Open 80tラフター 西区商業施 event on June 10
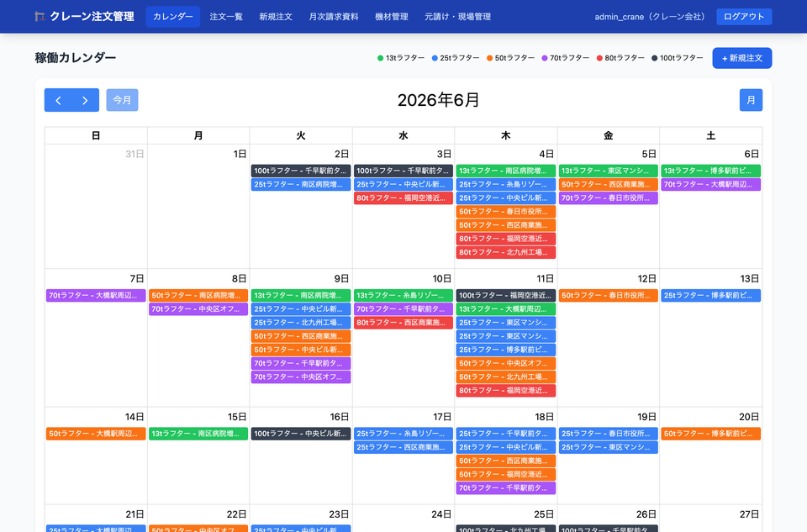 coord(403,323)
